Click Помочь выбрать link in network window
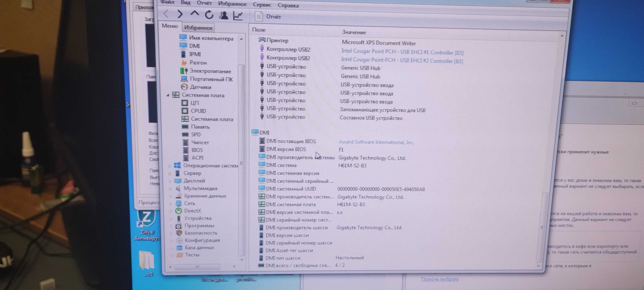This screenshot has height=290, width=644. pyautogui.click(x=439, y=279)
